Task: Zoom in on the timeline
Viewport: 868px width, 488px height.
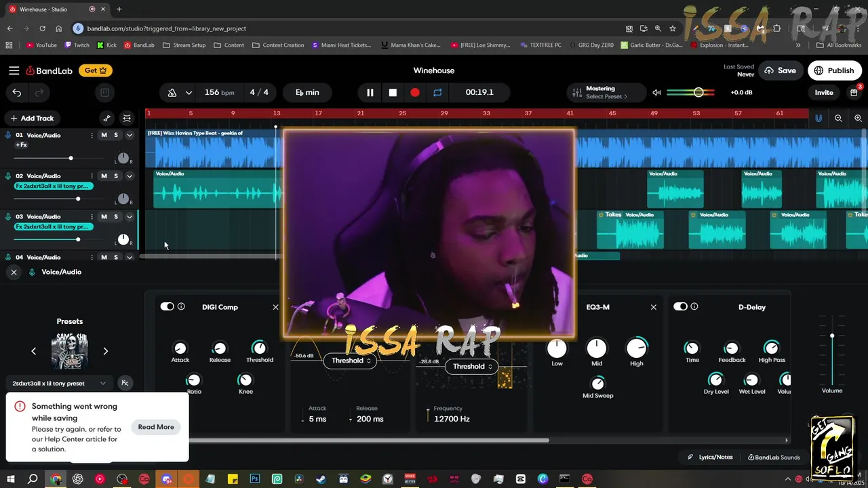Action: point(858,119)
